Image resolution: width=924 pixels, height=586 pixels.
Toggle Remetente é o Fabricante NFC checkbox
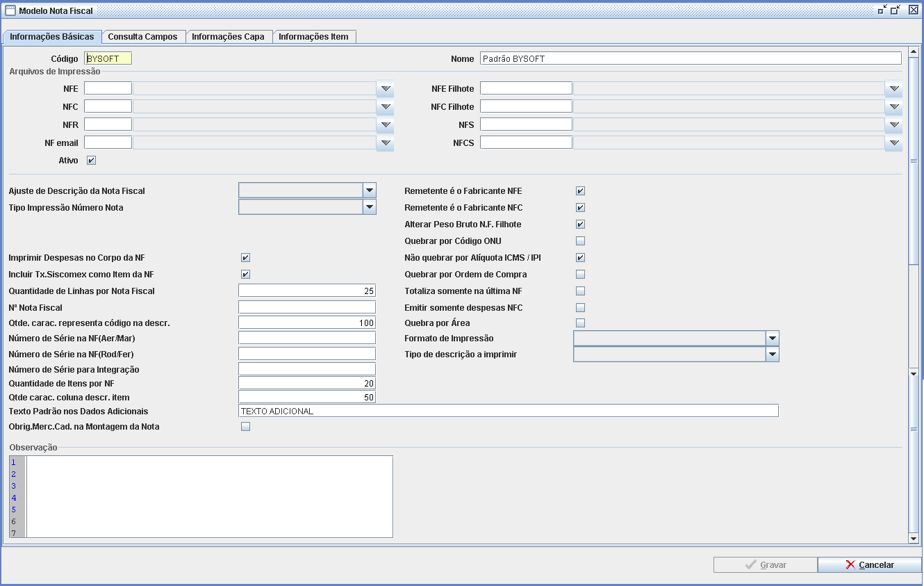[581, 208]
